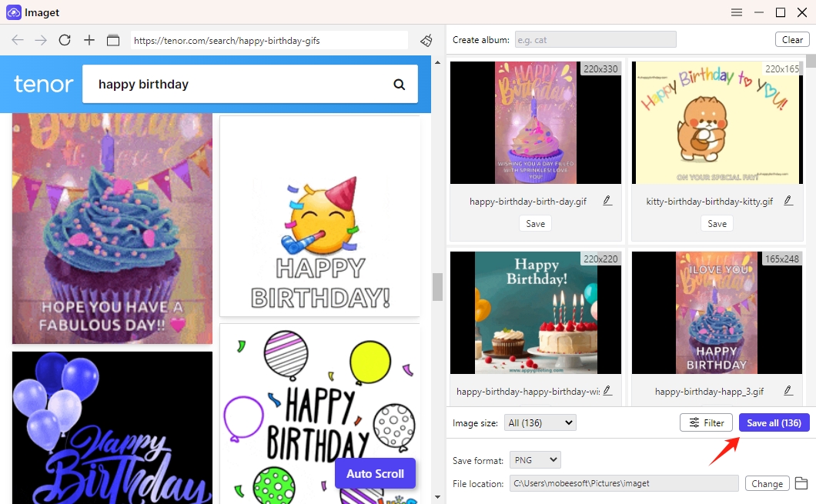This screenshot has height=504, width=816.
Task: Expand the Image size dropdown
Action: [540, 422]
